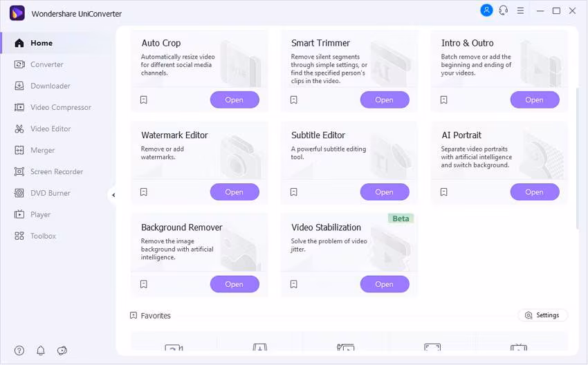Open the notifications bell icon
588x365 pixels.
click(x=41, y=350)
